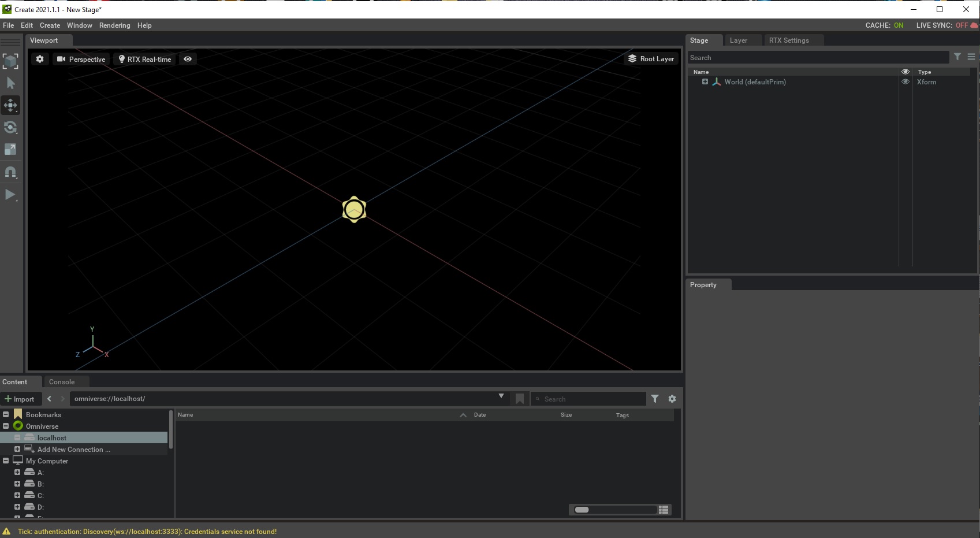Open the RTX Real-time renderer menu
The height and width of the screenshot is (538, 980).
pyautogui.click(x=145, y=59)
